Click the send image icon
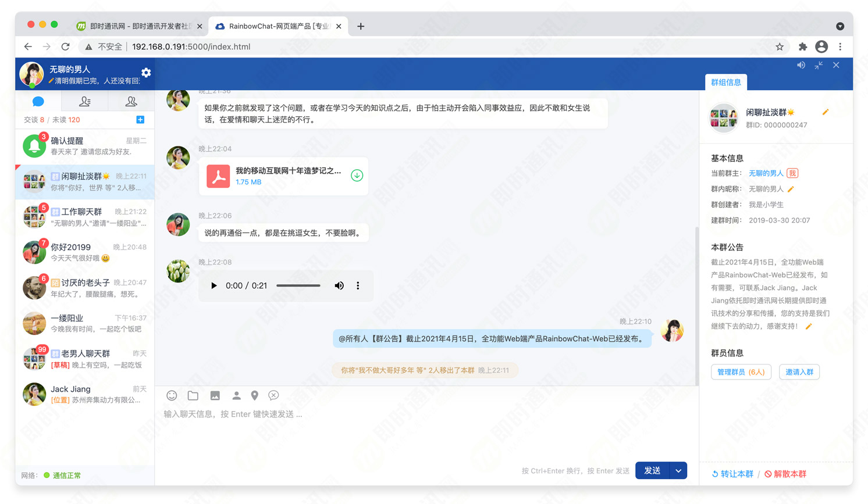Screen dimensions: 868x504 (215, 395)
